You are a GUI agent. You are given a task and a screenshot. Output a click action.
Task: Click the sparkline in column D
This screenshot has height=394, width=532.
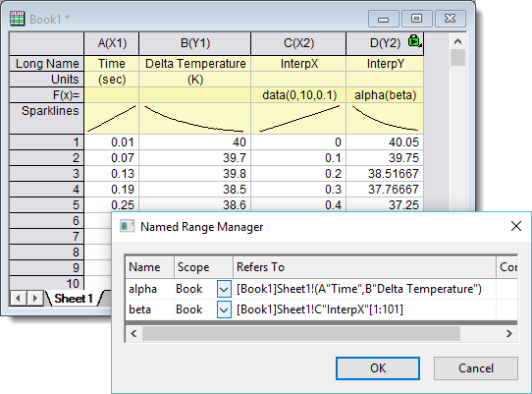click(385, 118)
